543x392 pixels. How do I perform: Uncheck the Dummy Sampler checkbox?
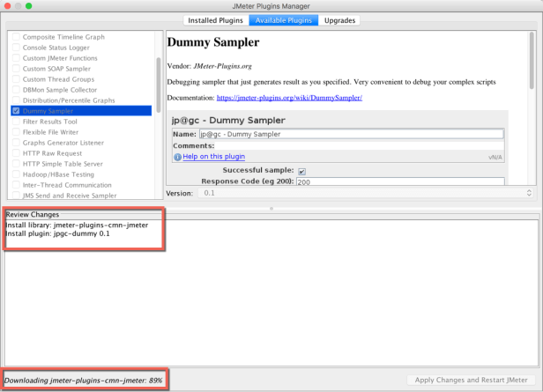click(x=16, y=111)
